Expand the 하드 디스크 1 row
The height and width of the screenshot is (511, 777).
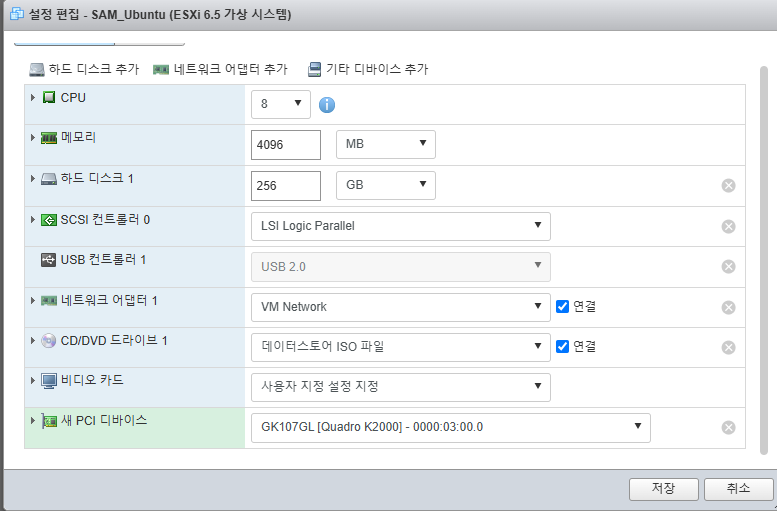click(33, 178)
